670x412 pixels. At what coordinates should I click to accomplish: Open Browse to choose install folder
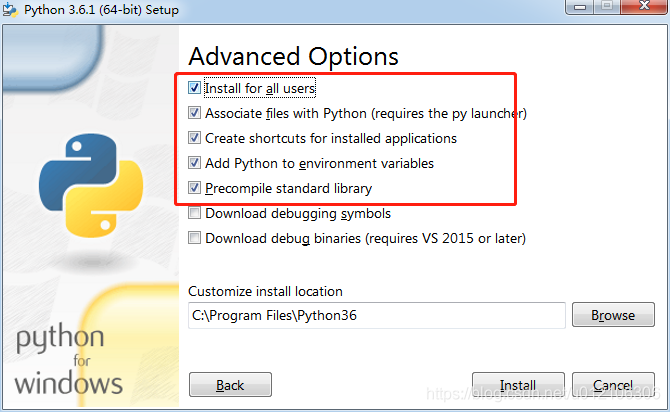pos(613,315)
